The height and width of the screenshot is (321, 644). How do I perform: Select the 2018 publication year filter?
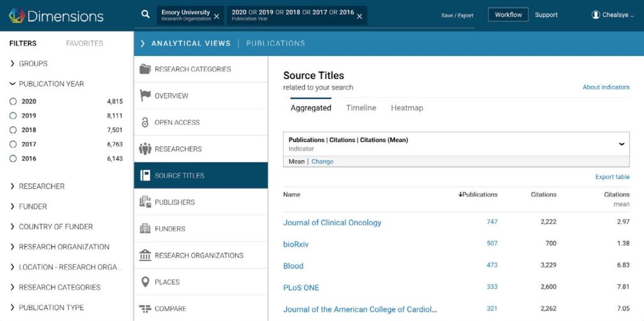(13, 130)
